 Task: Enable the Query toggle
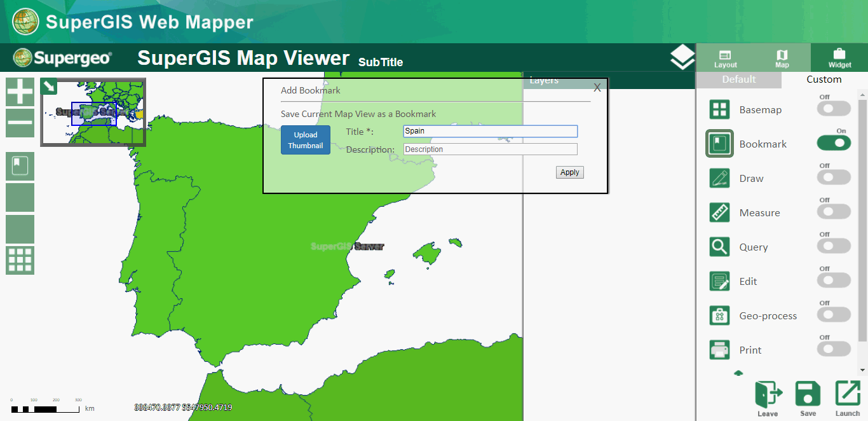834,247
